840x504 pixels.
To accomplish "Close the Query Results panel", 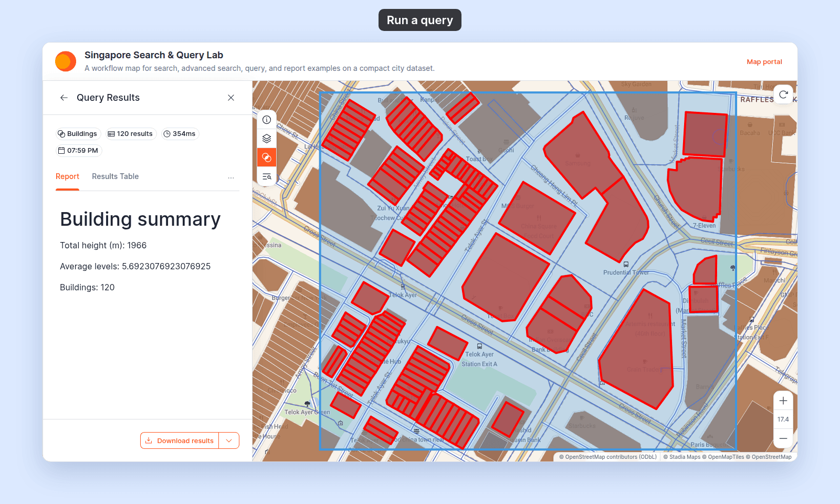I will pos(231,98).
